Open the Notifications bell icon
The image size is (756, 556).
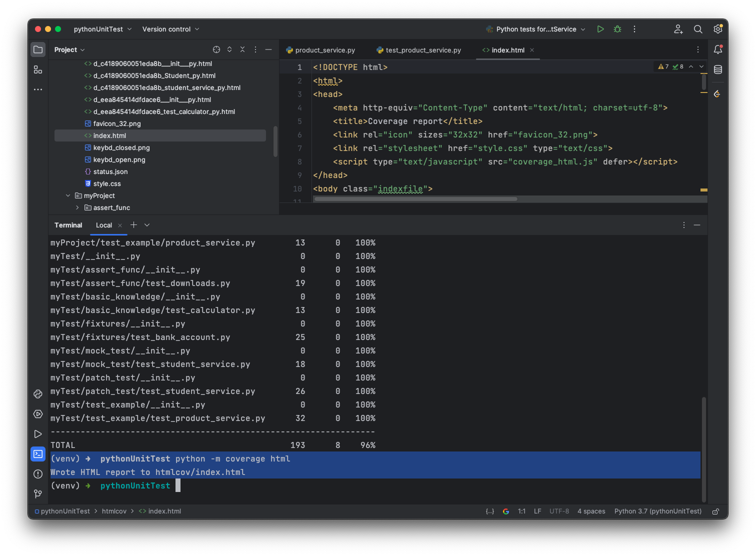718,49
